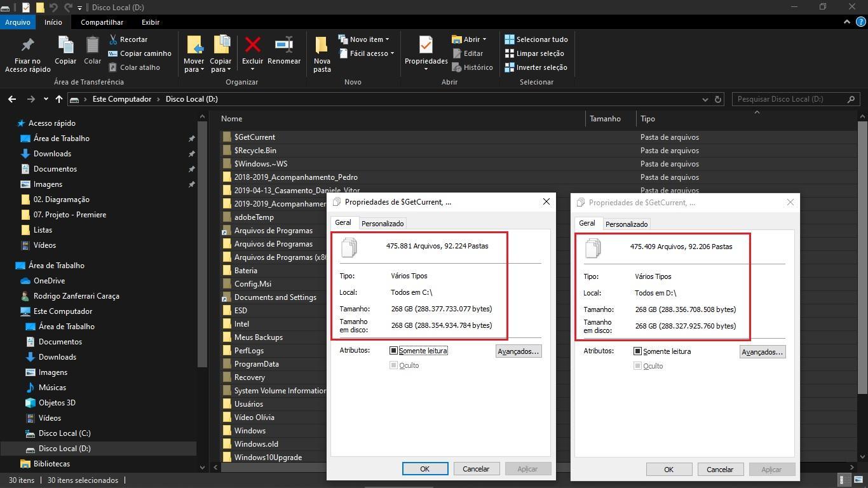The height and width of the screenshot is (488, 868).
Task: Click Cancelar in the D:\ properties dialog
Action: click(x=720, y=470)
